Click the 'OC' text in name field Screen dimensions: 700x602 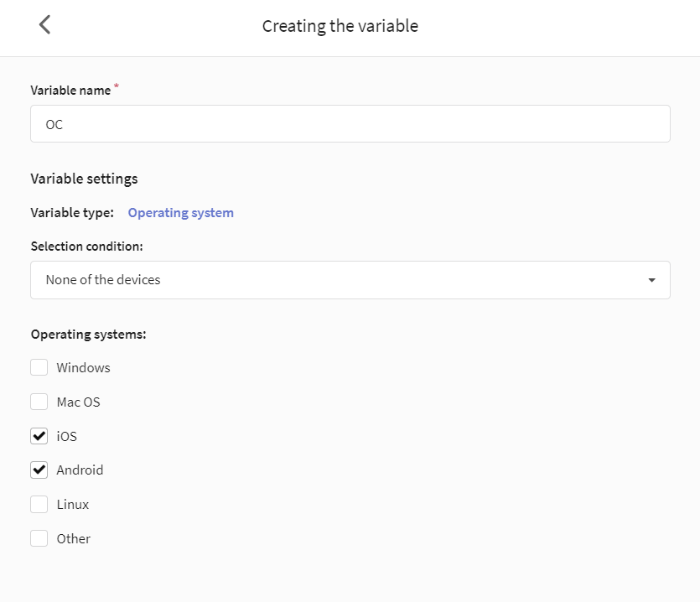(x=54, y=125)
